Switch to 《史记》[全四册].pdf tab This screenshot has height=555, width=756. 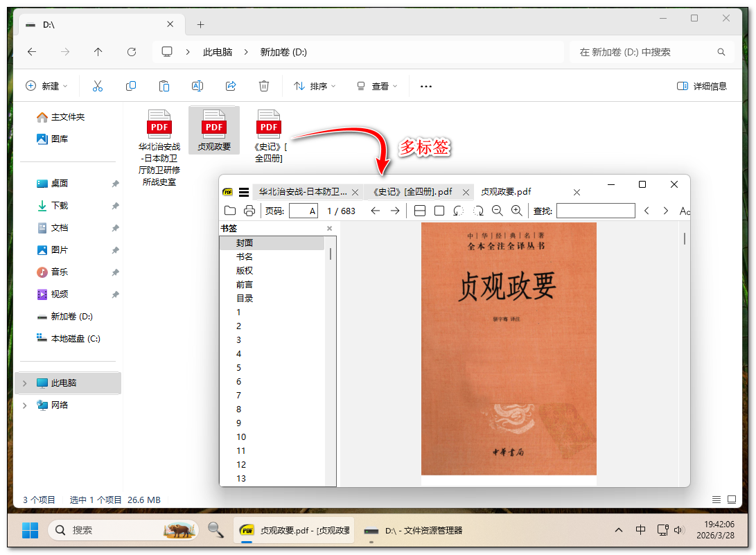pyautogui.click(x=413, y=192)
